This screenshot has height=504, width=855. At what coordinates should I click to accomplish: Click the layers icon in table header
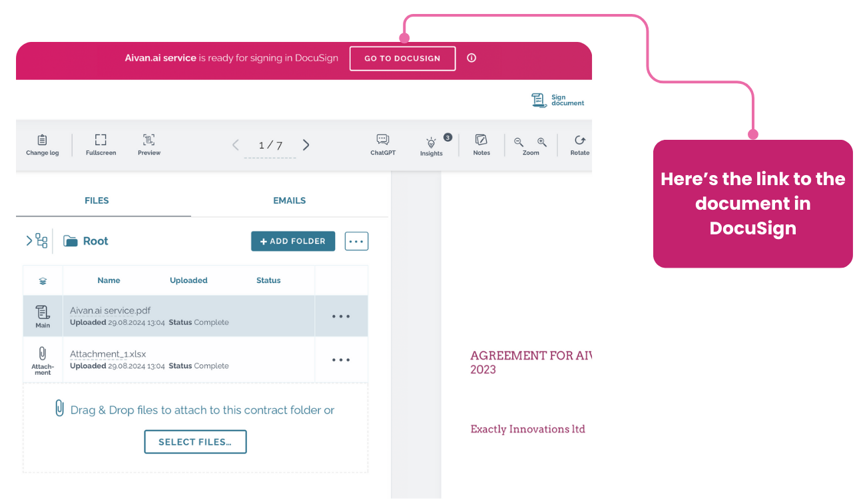[x=43, y=281]
